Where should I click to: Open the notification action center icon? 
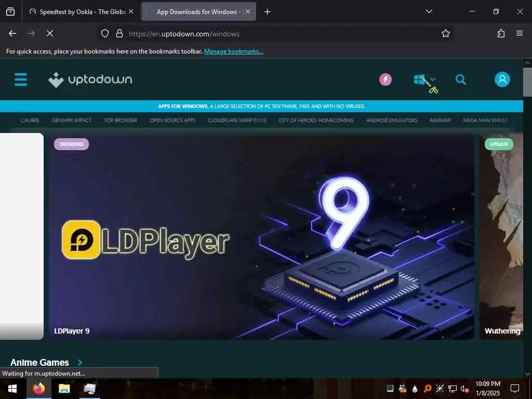pos(515,389)
